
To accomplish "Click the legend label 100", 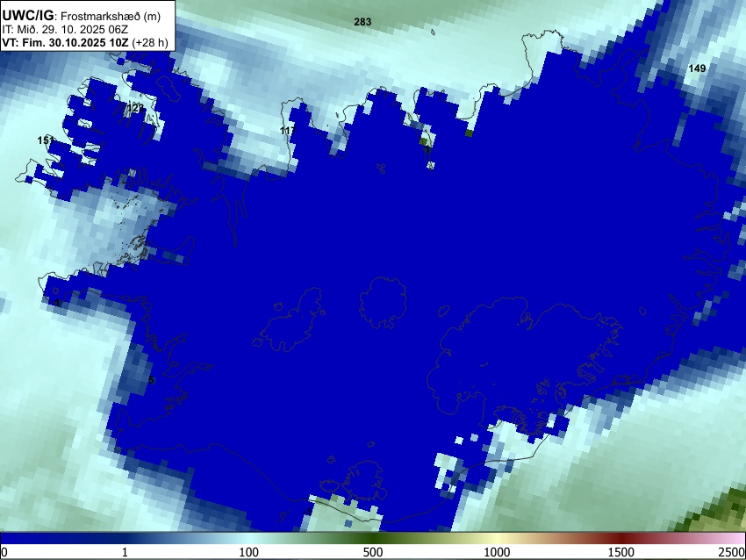I will (249, 552).
